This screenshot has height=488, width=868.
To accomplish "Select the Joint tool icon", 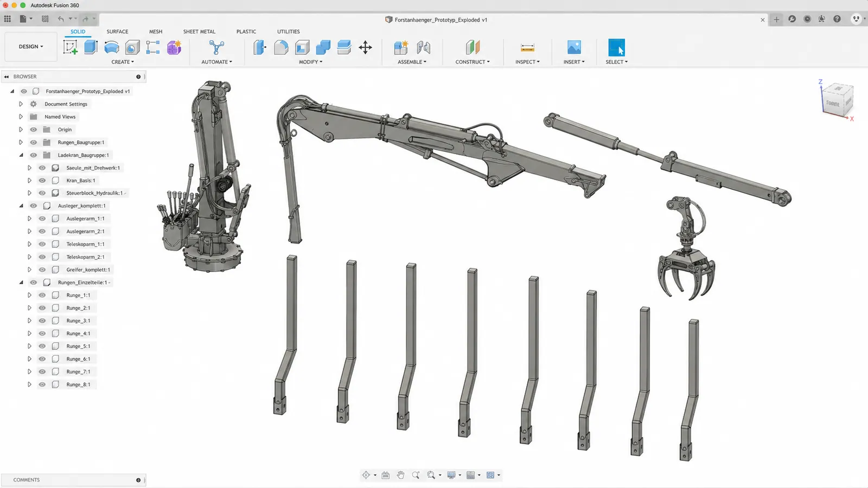I will [424, 48].
